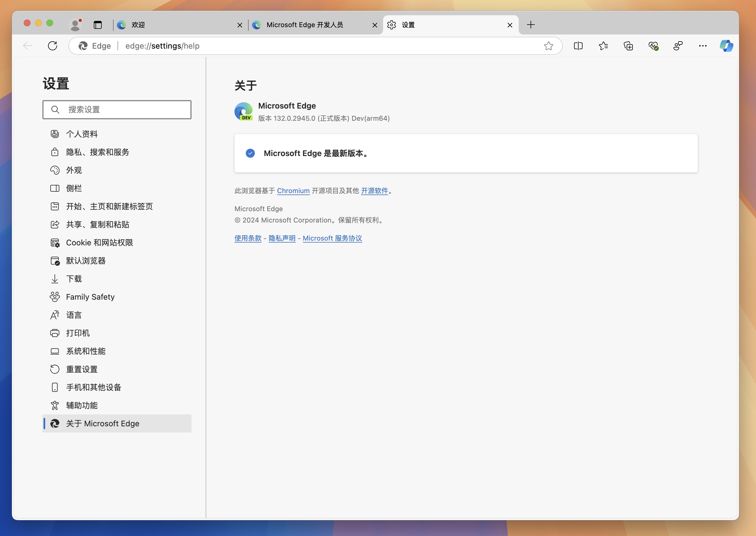Click 使用条款 terms of use link
The height and width of the screenshot is (536, 756).
(x=247, y=238)
